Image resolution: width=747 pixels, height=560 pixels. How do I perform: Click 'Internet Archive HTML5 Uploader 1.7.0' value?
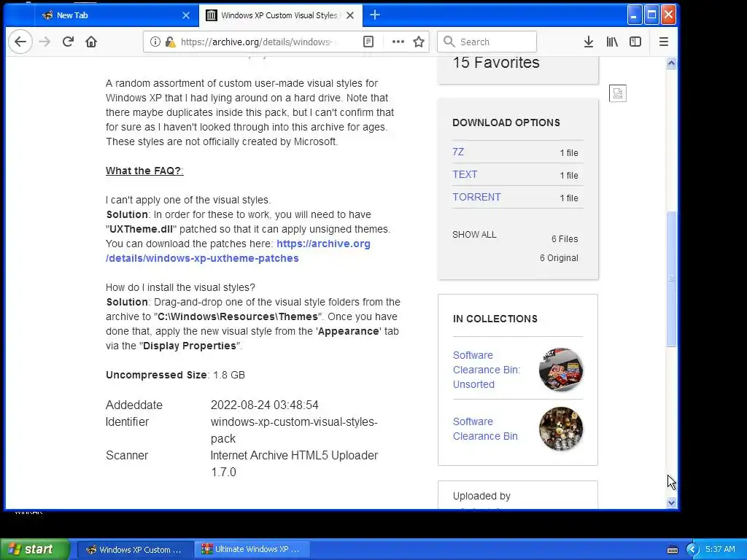tap(295, 464)
